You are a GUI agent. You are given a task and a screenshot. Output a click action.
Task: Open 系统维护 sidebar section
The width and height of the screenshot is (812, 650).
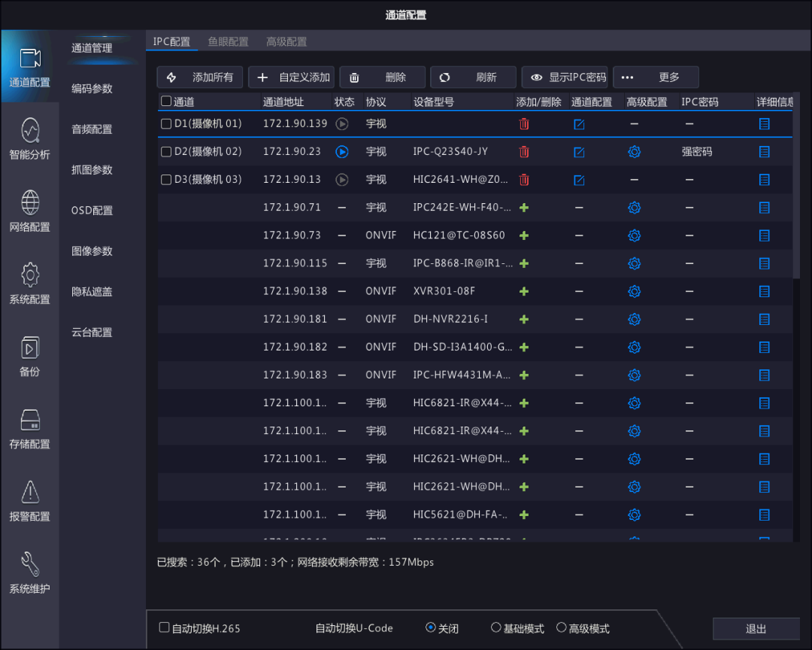coord(29,573)
